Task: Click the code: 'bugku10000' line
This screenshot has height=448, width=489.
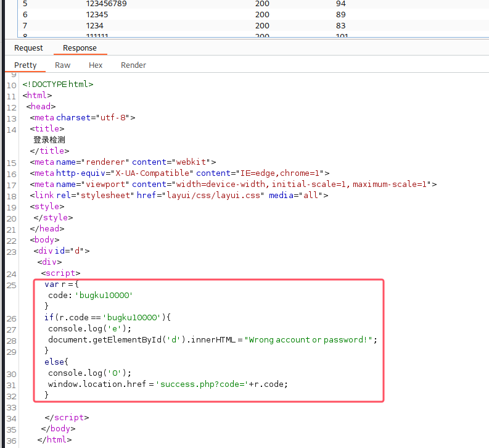Action: (91, 296)
